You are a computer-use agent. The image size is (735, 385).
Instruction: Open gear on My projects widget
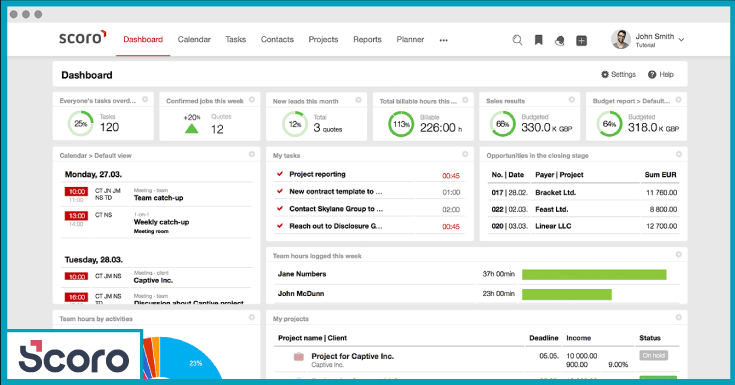click(678, 317)
